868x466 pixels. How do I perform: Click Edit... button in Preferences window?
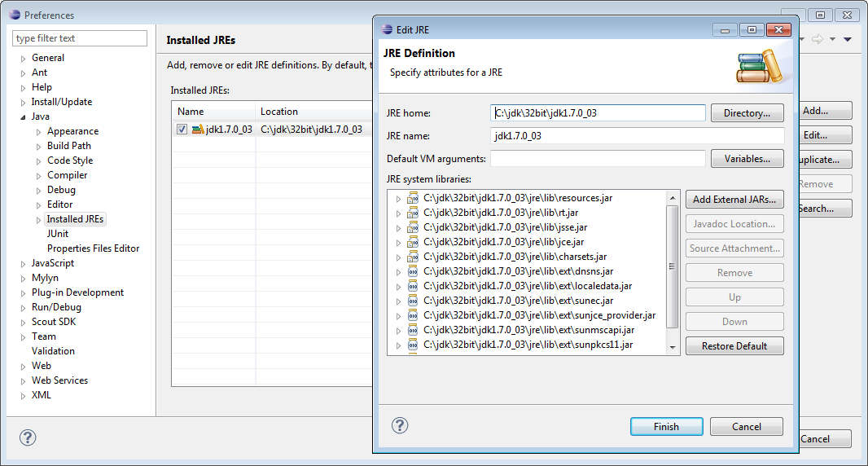[824, 135]
